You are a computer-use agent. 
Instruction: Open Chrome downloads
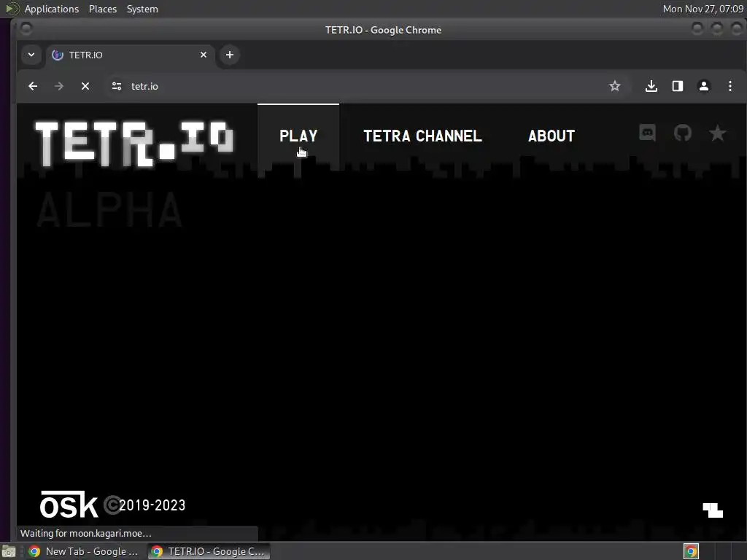click(651, 86)
